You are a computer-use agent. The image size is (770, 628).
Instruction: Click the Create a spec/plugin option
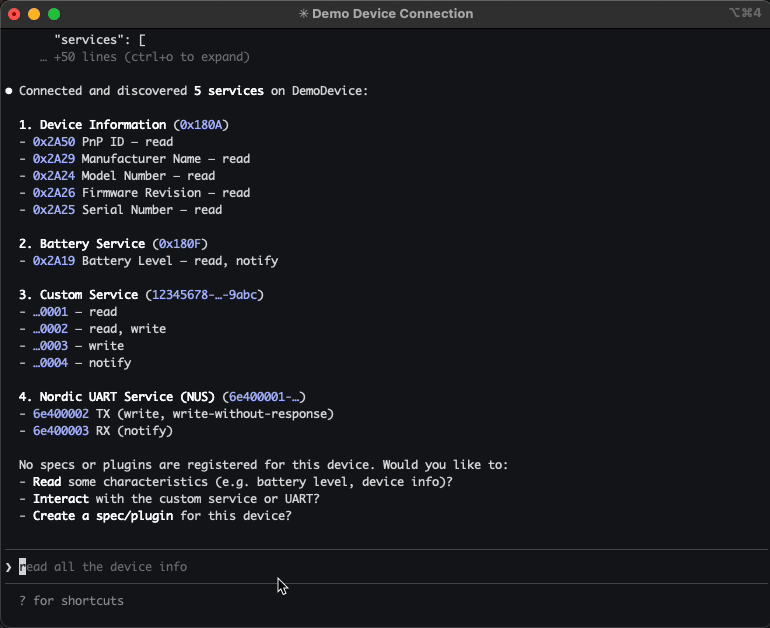(x=102, y=516)
